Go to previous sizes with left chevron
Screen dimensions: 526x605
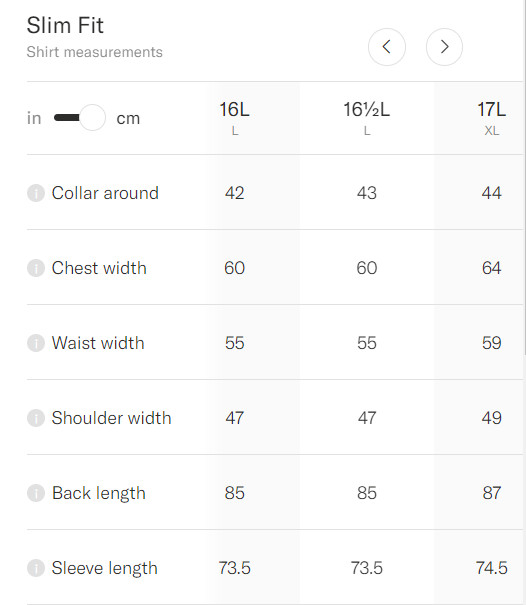tap(387, 47)
